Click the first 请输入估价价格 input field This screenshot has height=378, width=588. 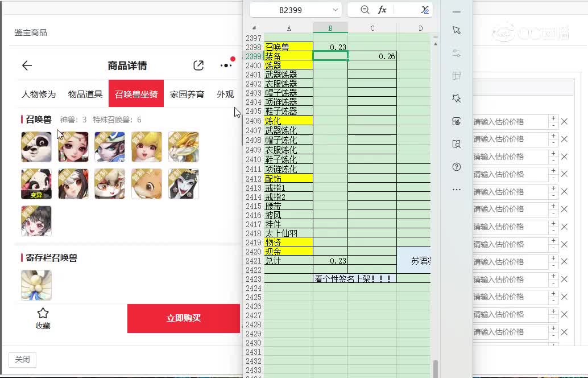pos(510,122)
